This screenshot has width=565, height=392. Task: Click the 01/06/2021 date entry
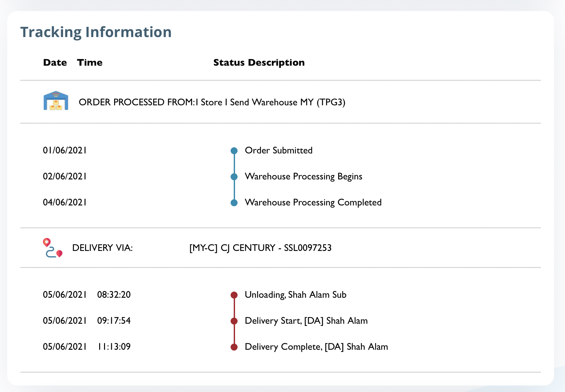(x=65, y=150)
